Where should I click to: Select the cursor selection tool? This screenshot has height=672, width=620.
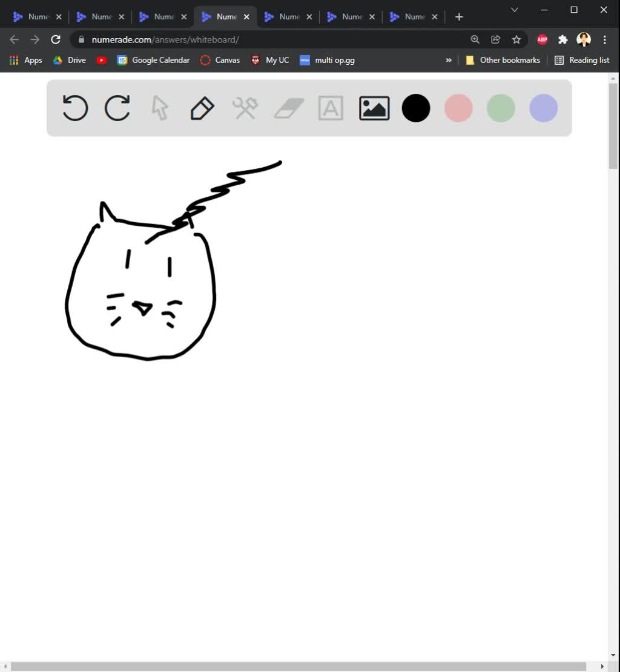[x=159, y=108]
